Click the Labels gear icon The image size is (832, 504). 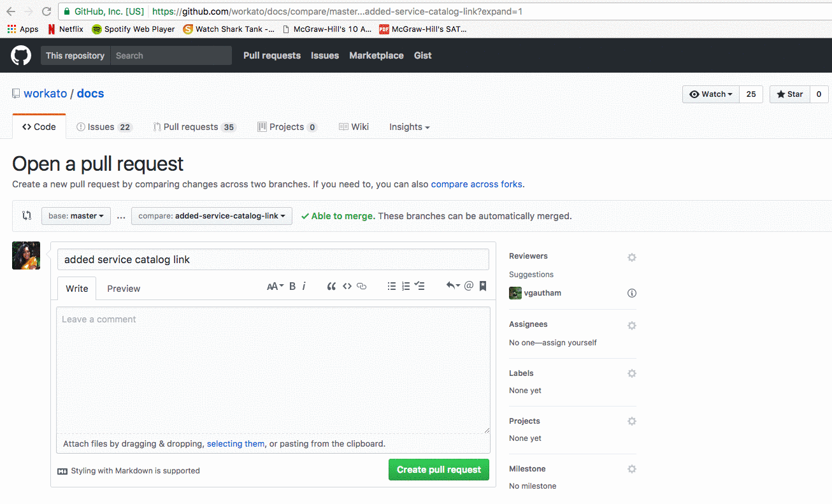tap(631, 373)
